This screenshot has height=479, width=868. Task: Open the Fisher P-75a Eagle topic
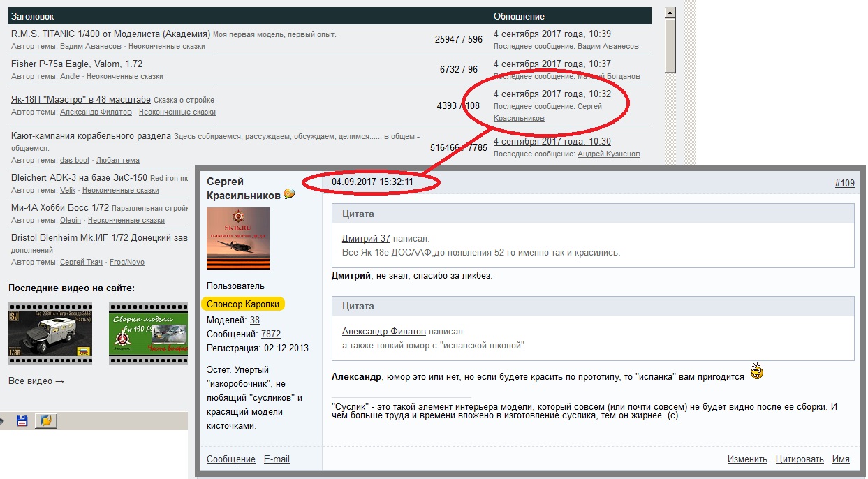[77, 64]
